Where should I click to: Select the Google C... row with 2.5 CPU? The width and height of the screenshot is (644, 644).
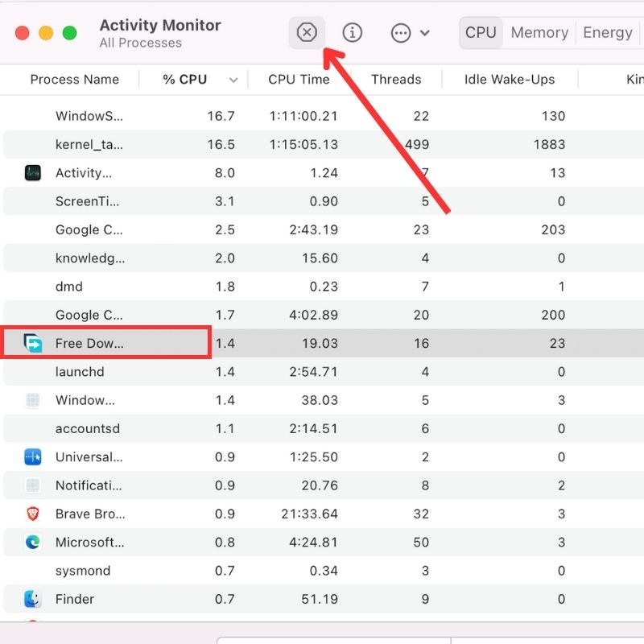[x=324, y=229]
